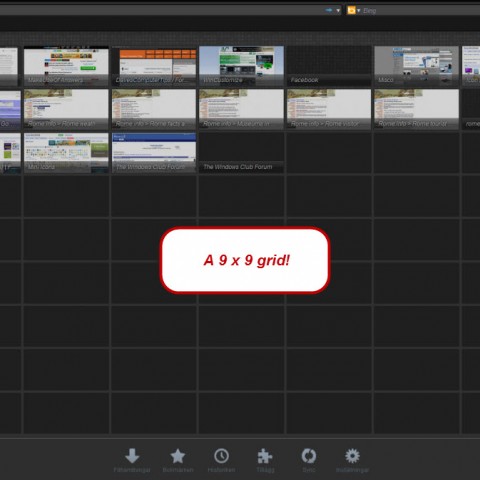Screen dimensions: 480x480
Task: Open Bokmärken star icon
Action: pyautogui.click(x=178, y=456)
